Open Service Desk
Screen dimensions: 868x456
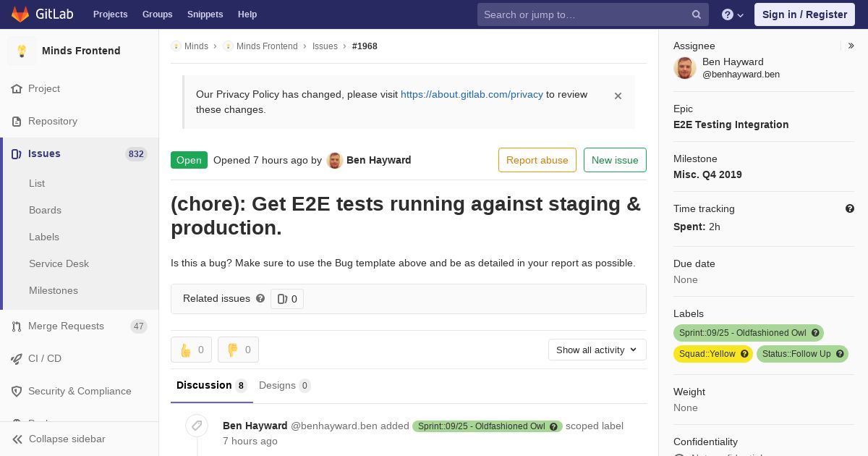tap(59, 263)
